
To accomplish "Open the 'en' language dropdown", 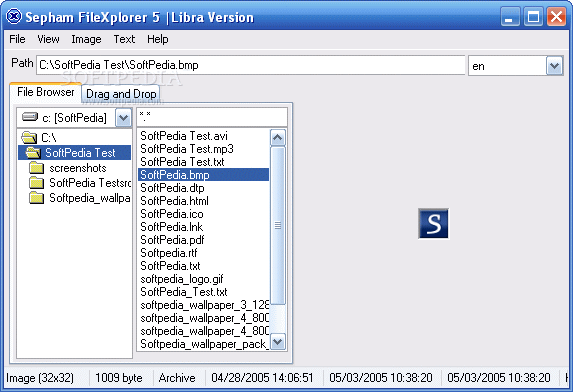I will point(554,66).
